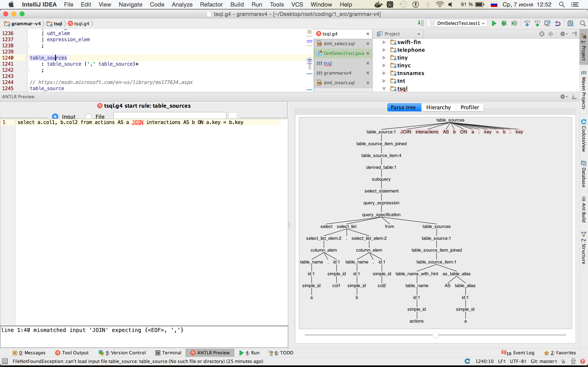
Task: Expand the telephone folder in Project tree
Action: (384, 50)
